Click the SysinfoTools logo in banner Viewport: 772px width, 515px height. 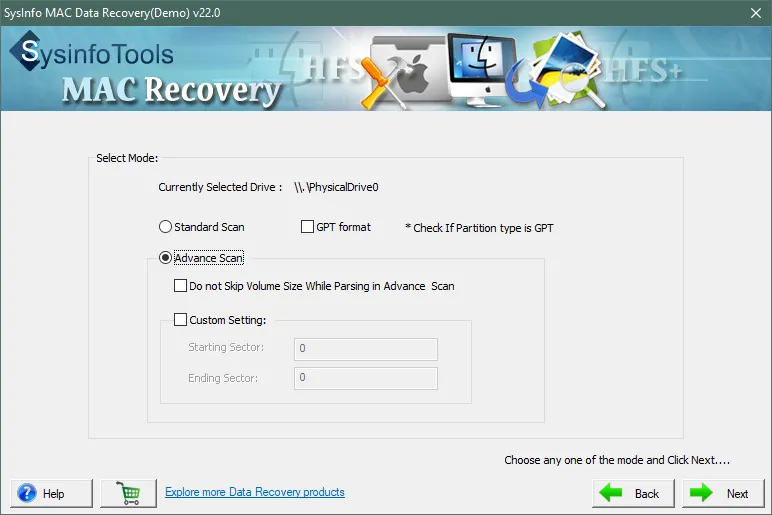[x=92, y=53]
